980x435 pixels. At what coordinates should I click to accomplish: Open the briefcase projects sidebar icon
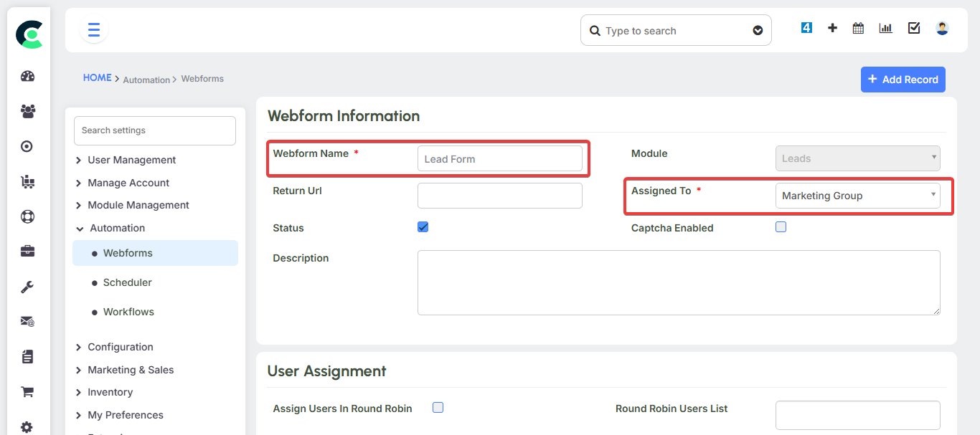(x=27, y=251)
